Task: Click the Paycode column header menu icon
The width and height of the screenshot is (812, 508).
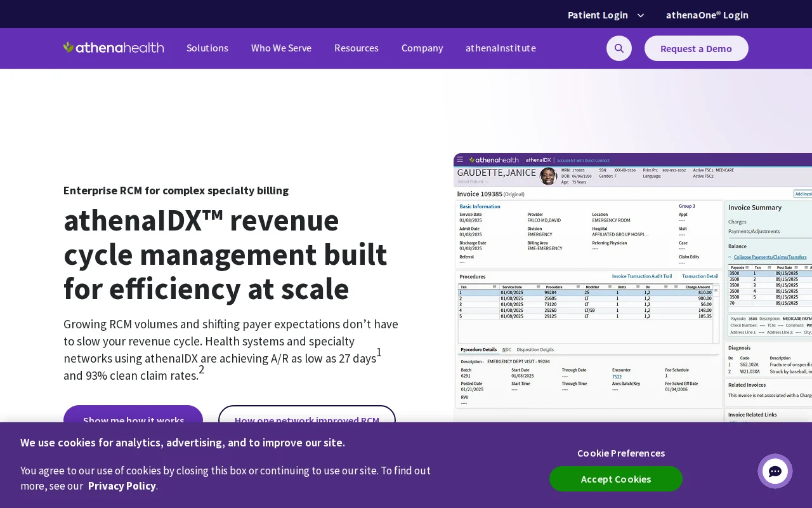Action: [x=747, y=267]
